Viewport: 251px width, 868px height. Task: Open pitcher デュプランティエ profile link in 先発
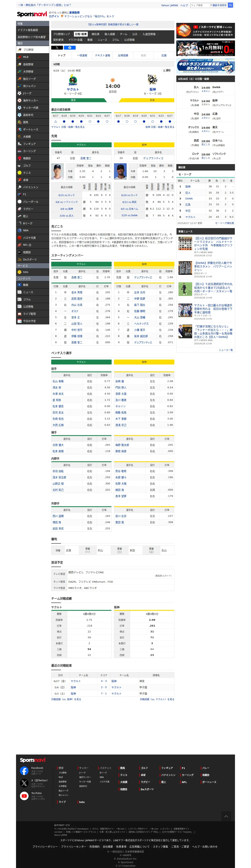(x=153, y=158)
